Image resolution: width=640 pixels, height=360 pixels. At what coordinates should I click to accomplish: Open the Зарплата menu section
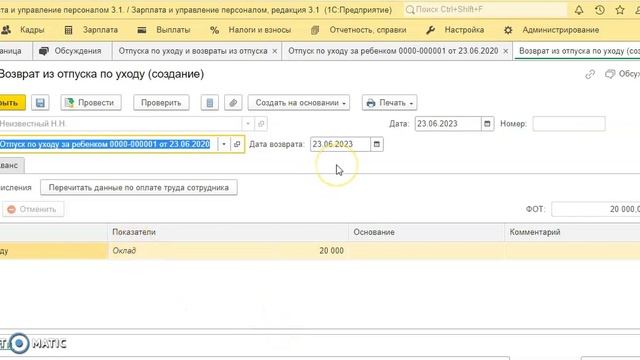[x=91, y=30]
